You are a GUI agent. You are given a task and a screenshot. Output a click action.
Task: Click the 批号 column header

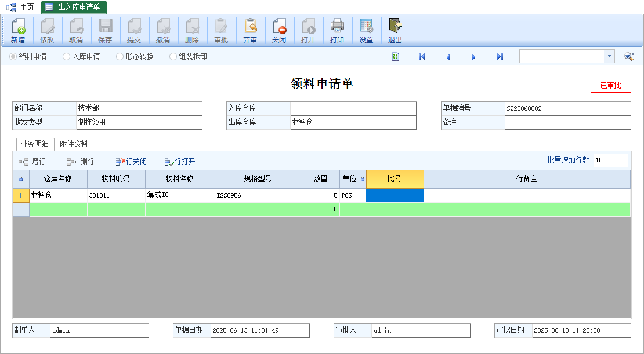click(x=395, y=179)
